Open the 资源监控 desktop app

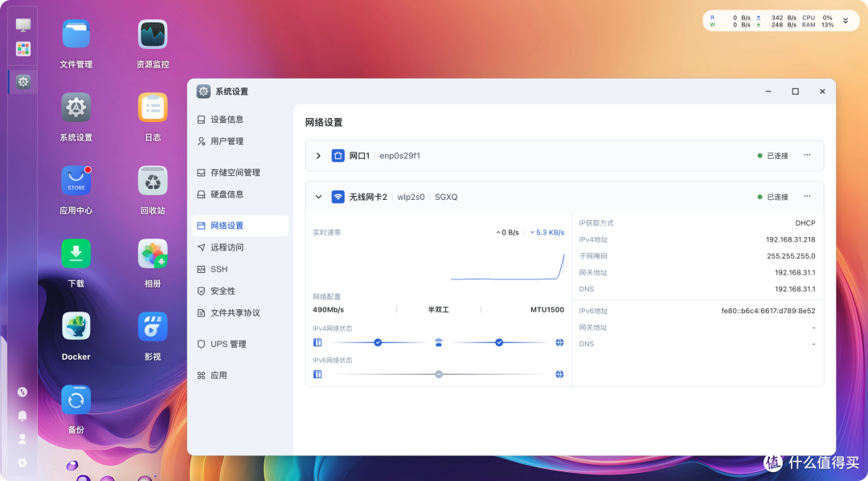click(x=153, y=35)
